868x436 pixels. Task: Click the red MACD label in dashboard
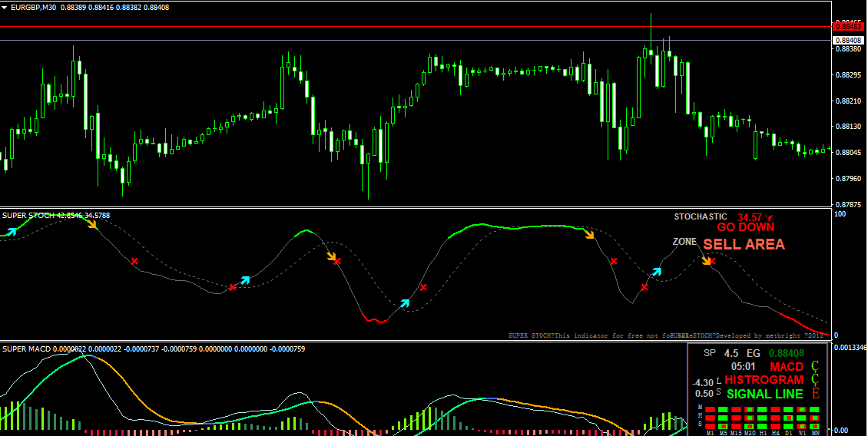coord(787,367)
